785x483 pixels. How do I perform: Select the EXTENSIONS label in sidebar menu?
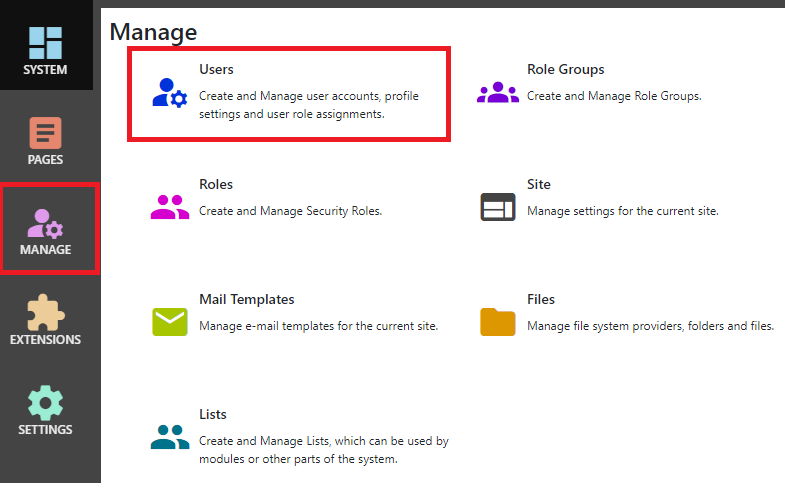pos(46,340)
